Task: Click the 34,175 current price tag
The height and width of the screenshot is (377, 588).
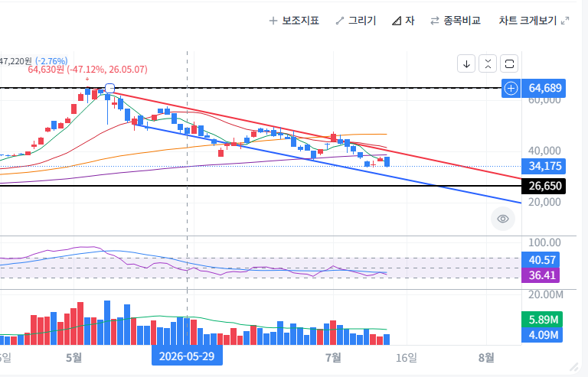Action: point(544,166)
